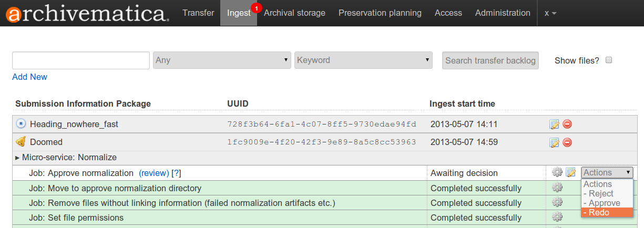Remove the Heading_nowhere_fast package

point(567,125)
